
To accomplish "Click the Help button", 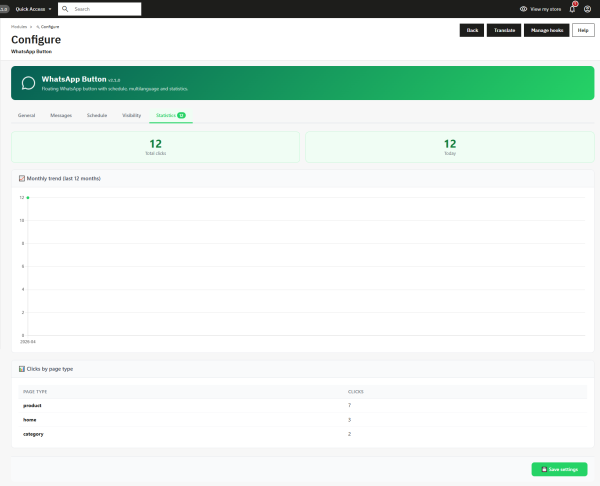I will 583,30.
